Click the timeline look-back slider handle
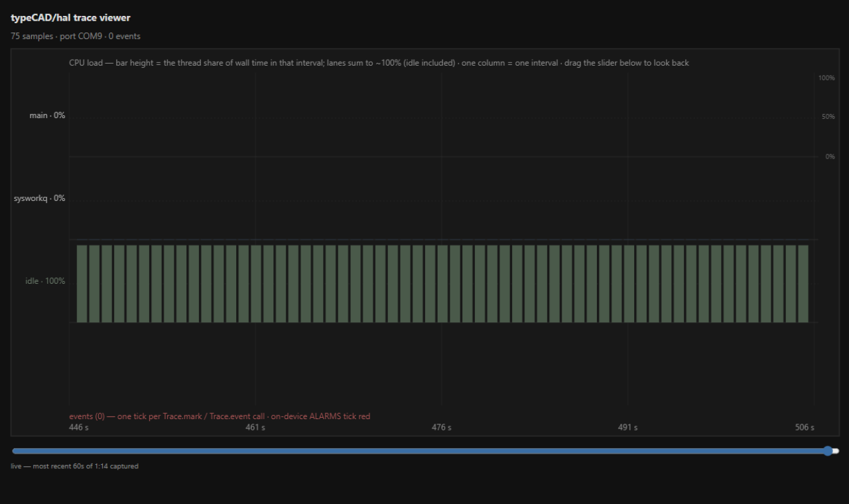Screen dimensions: 849x504 [828, 451]
